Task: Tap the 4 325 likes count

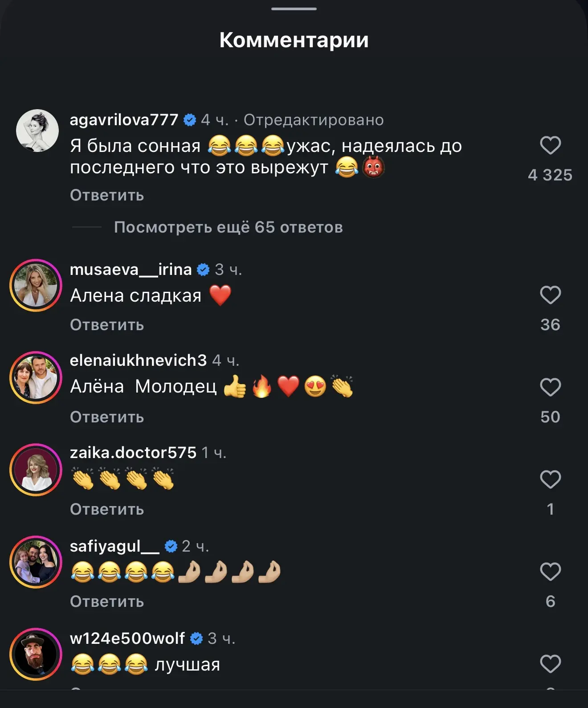Action: (550, 175)
